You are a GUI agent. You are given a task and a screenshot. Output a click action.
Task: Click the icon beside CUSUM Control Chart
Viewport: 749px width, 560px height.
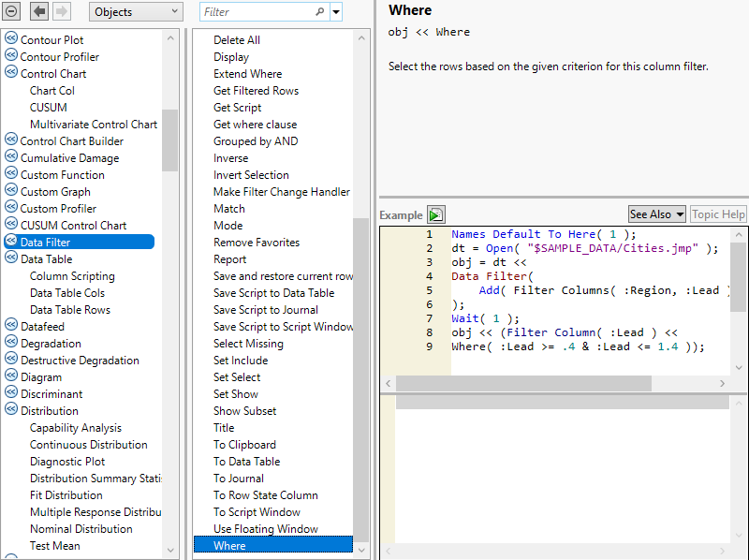11,224
